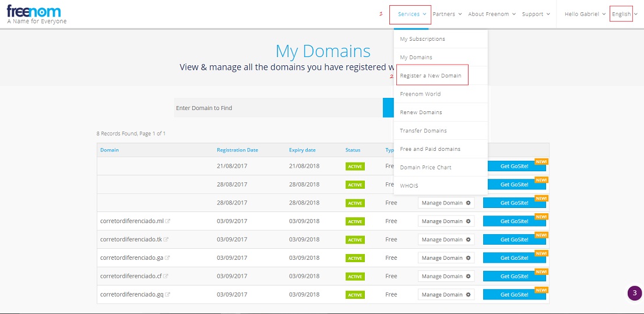Sort by the Domain column header
Screen dimensions: 644x314
(109, 150)
